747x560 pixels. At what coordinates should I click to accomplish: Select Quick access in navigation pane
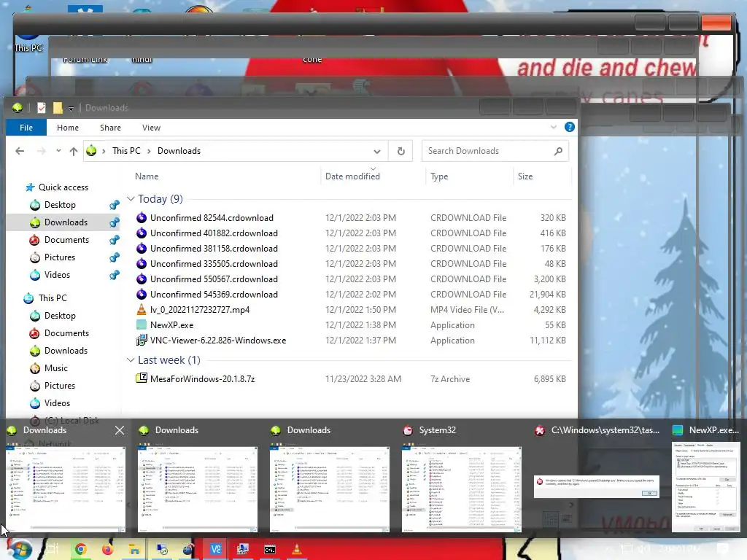tap(63, 187)
